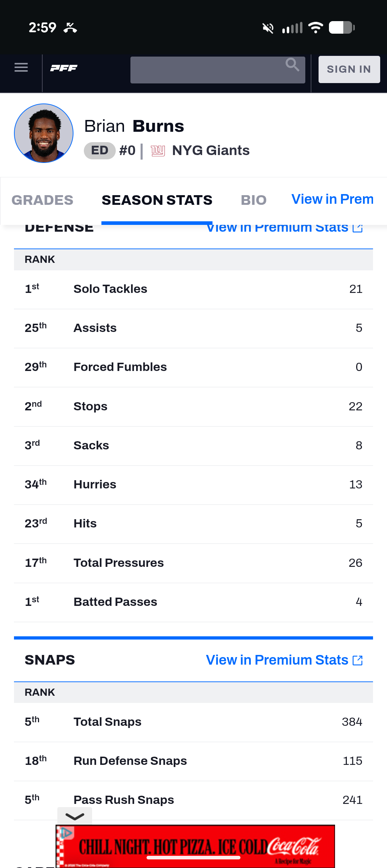Select the Season Stats tab
387x868 pixels.
[x=157, y=200]
